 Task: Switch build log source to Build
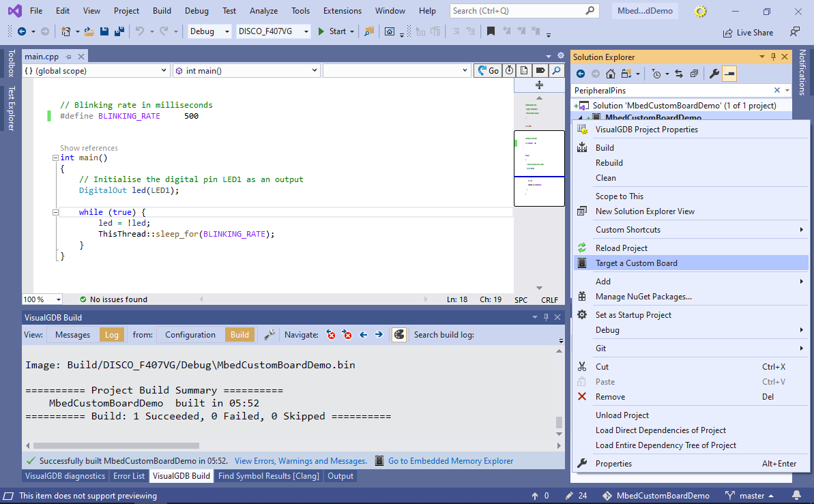click(240, 335)
